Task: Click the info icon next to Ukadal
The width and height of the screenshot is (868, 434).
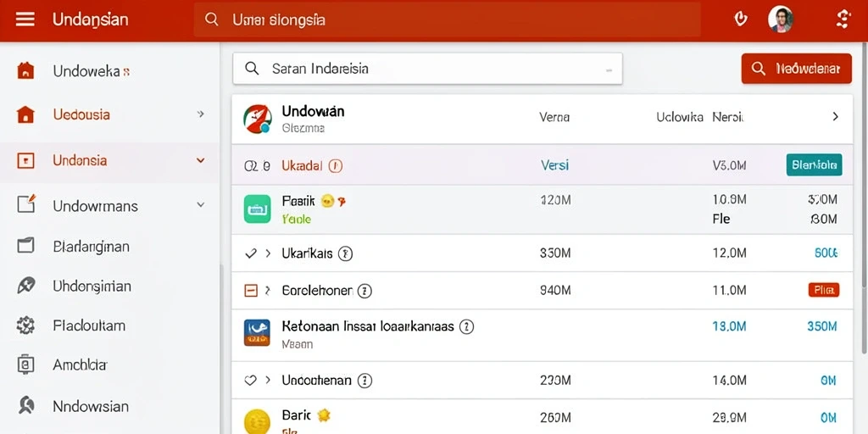Action: pos(336,165)
